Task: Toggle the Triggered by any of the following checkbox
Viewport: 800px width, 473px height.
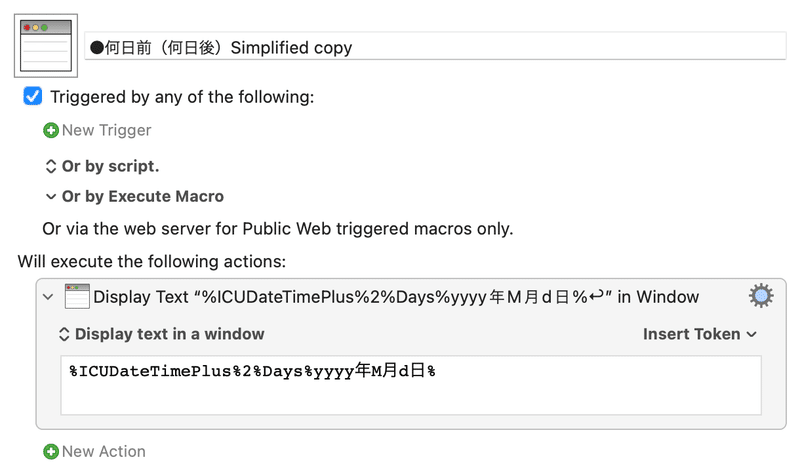Action: pos(33,96)
